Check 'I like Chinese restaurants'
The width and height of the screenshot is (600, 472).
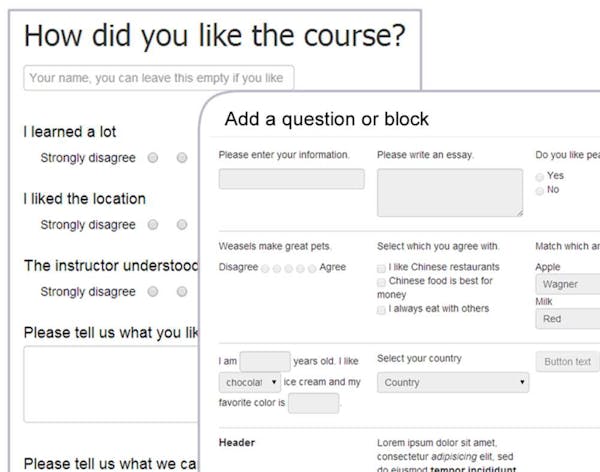(x=382, y=268)
